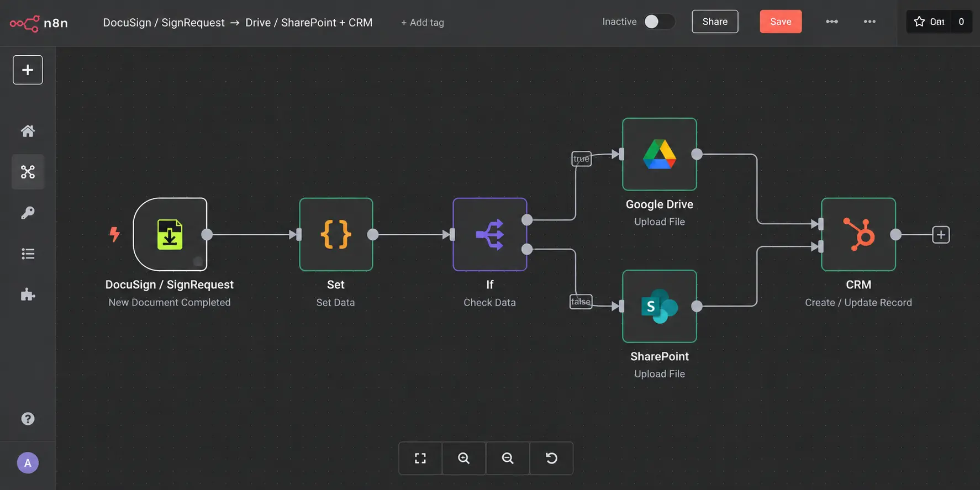980x490 pixels.
Task: Zoom out on the canvas
Action: tap(508, 458)
